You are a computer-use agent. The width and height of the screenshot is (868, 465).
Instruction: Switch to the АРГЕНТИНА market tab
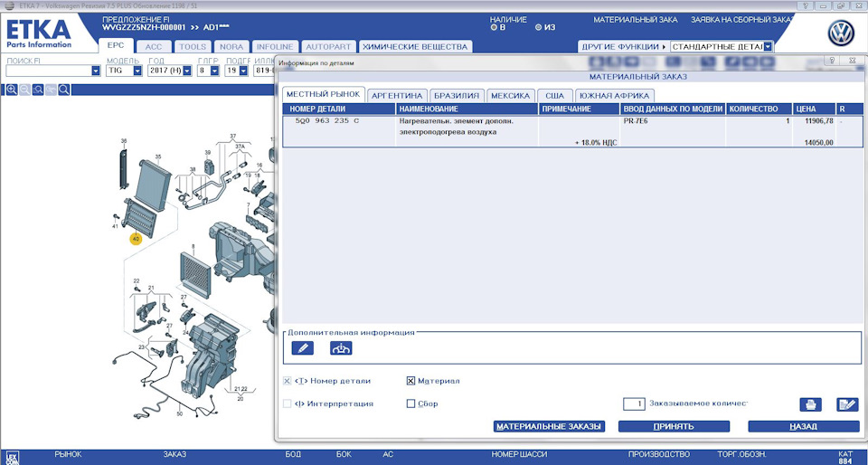pyautogui.click(x=397, y=95)
